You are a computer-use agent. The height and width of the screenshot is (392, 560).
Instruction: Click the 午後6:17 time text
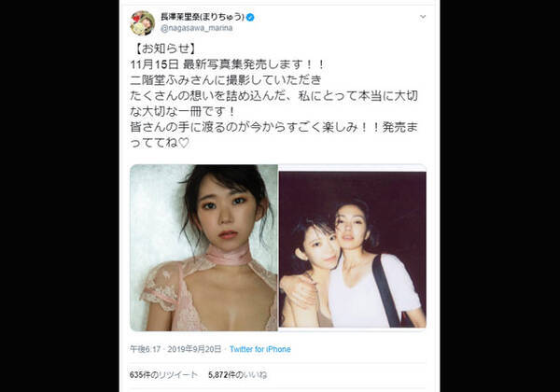point(146,349)
